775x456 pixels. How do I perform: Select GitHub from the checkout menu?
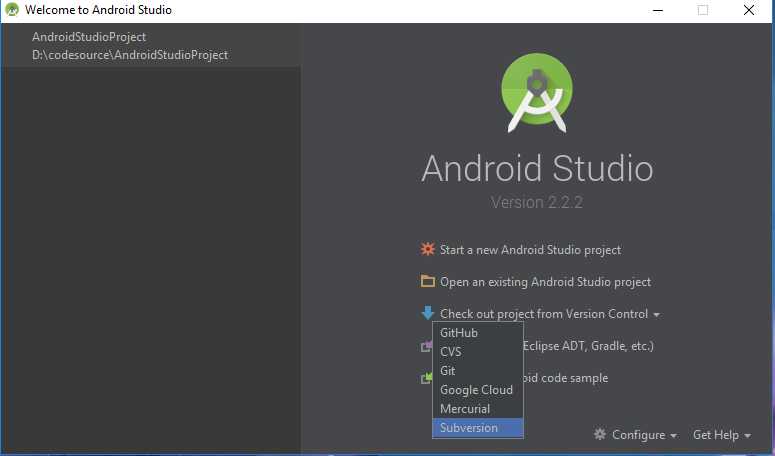477,332
